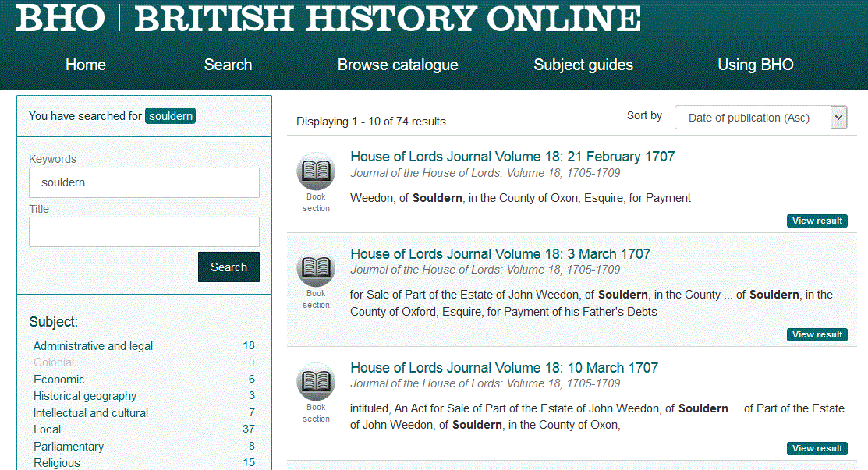Remove the 'souldern' search term tag
The height and width of the screenshot is (470, 868).
(171, 116)
